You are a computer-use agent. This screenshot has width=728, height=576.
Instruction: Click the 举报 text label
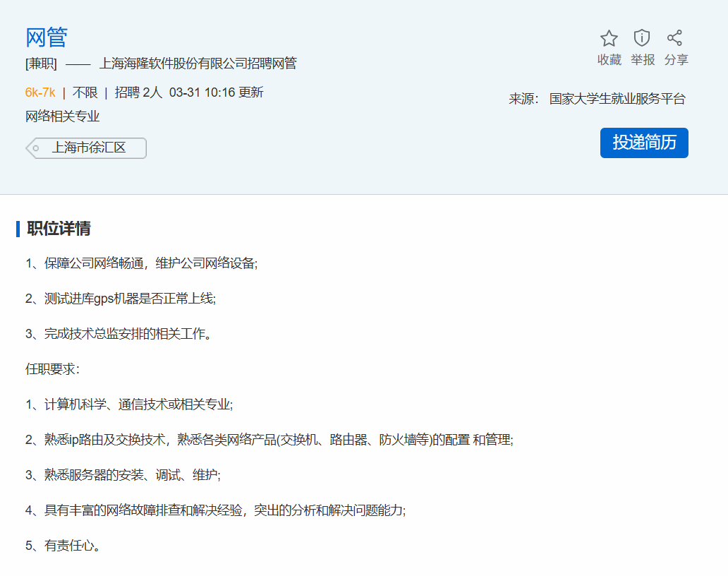[x=642, y=60]
